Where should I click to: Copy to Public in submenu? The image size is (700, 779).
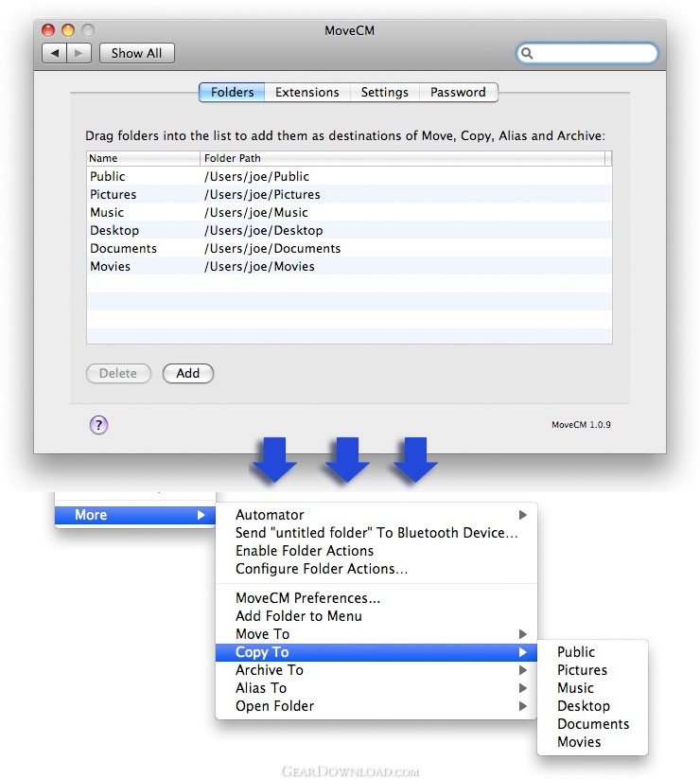pos(593,652)
